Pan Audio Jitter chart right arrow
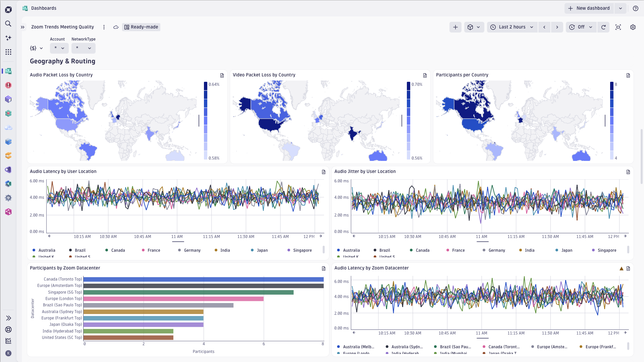The width and height of the screenshot is (644, 362). pos(625,236)
